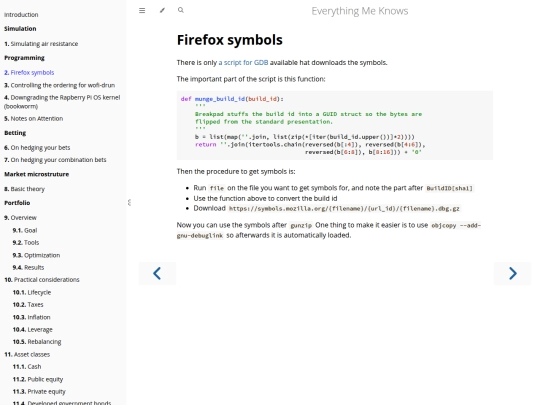The height and width of the screenshot is (405, 540).
Task: Open the theme picker brush icon
Action: click(162, 11)
